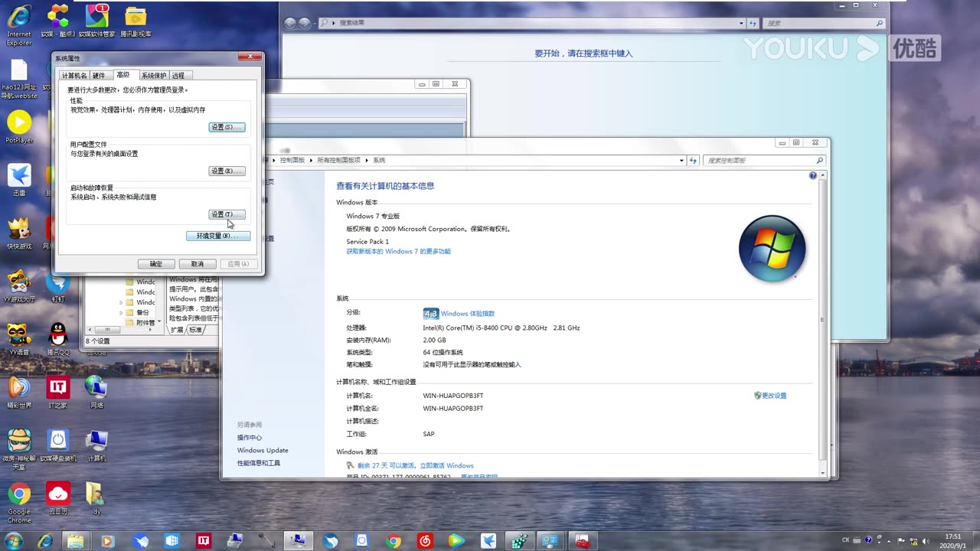Open address dropdown in search results window
The height and width of the screenshot is (551, 980).
pyautogui.click(x=741, y=23)
